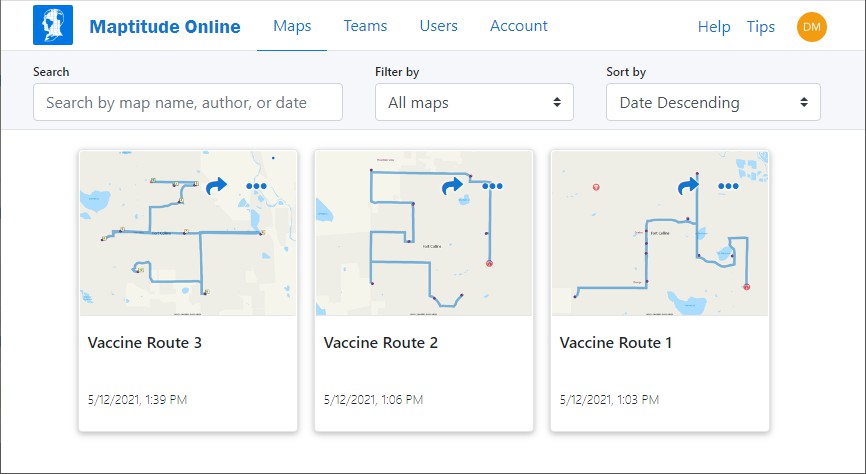Switch to the Teams tab
Screen dimensions: 866x474
tap(365, 26)
